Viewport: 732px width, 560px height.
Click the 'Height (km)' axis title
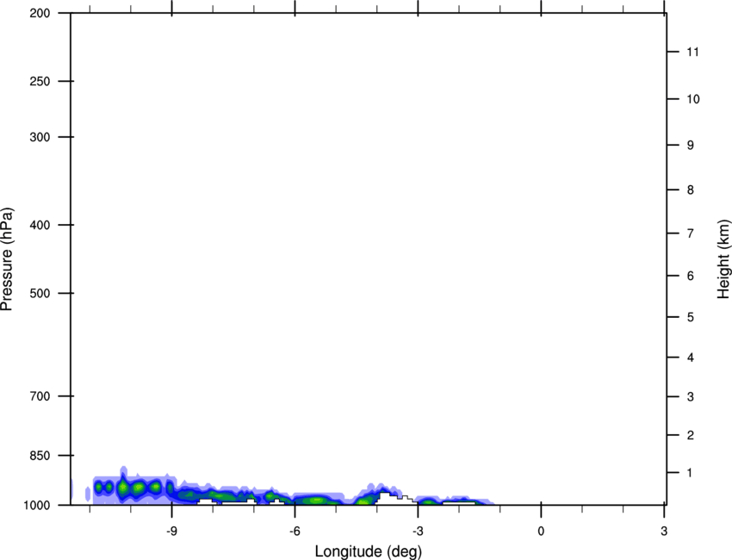click(x=723, y=259)
